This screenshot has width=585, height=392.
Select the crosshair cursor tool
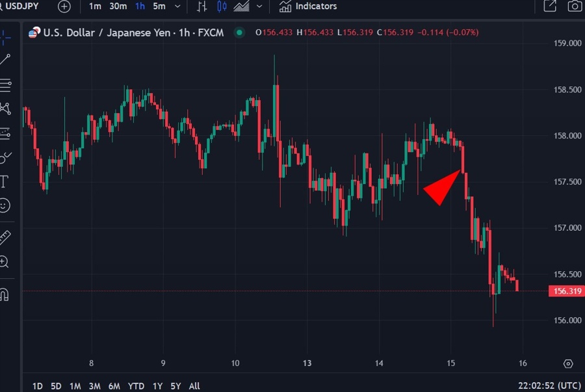pos(5,38)
